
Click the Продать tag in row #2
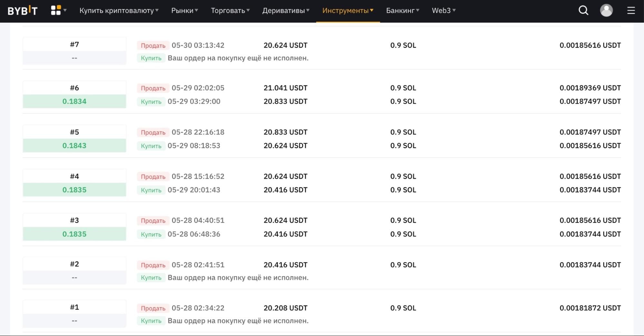[x=153, y=265]
